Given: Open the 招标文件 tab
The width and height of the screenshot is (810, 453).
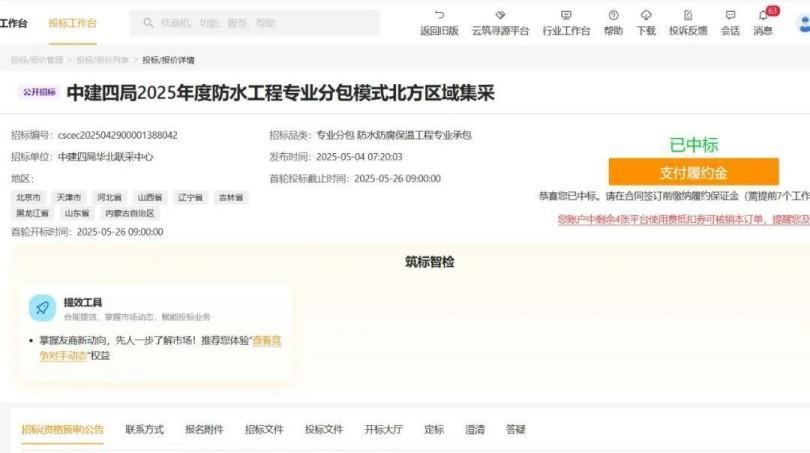Looking at the screenshot, I should tap(263, 429).
